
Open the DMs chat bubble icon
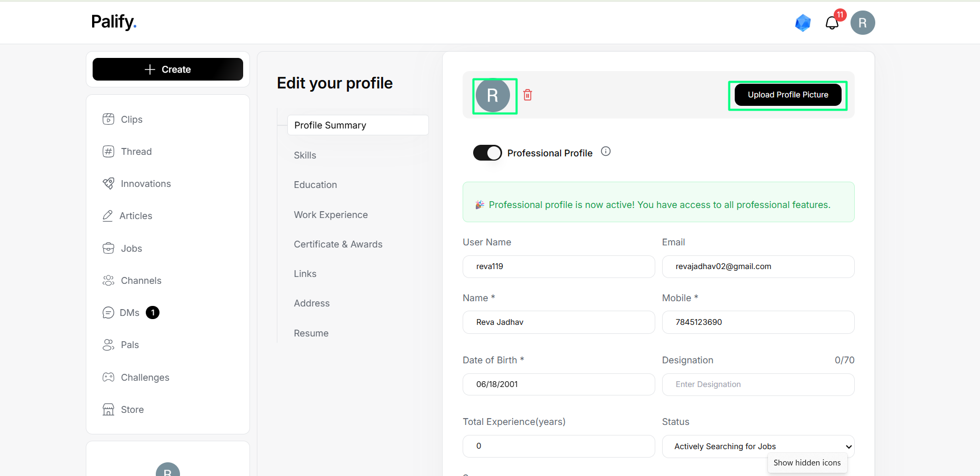tap(108, 313)
